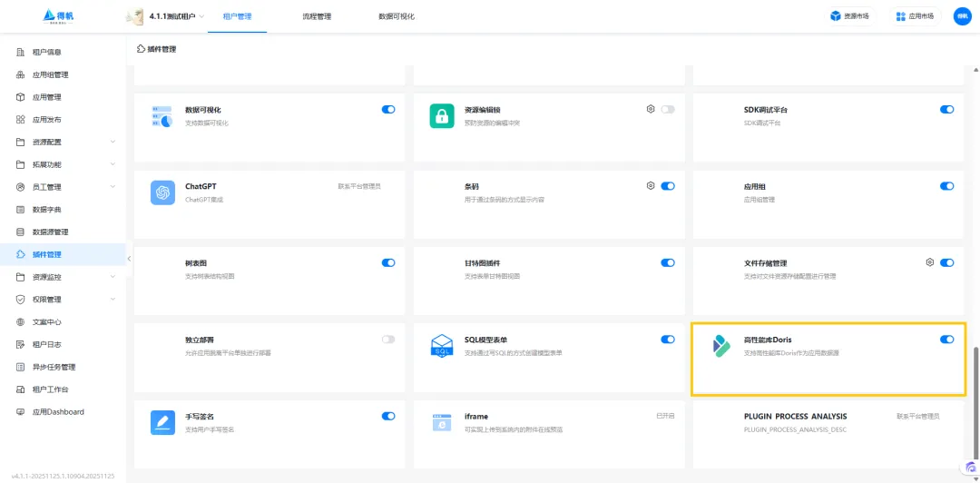Click the 应用发布 grid icon
980x483 pixels.
click(20, 120)
